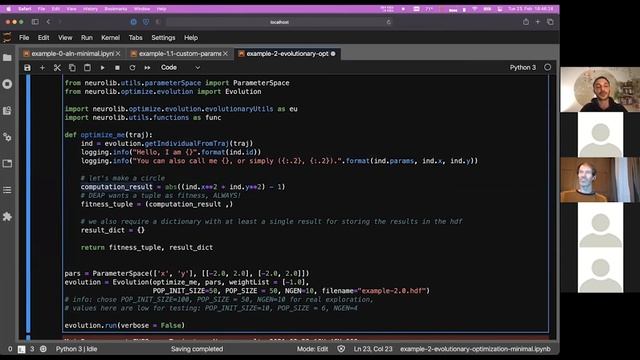The image size is (640, 360).
Task: Reload the page in Safari
Action: point(389,22)
